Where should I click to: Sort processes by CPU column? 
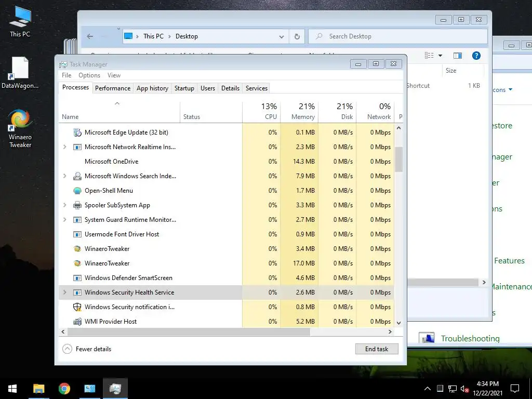point(262,111)
